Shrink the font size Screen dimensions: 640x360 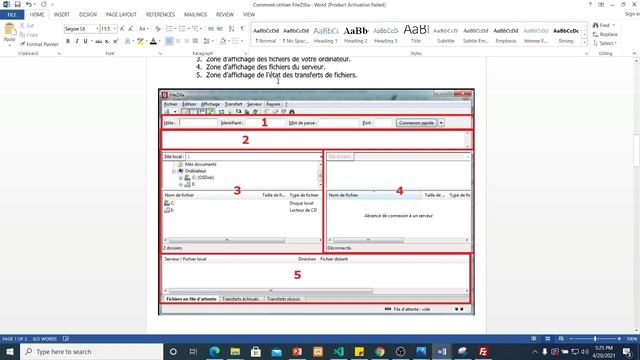pyautogui.click(x=130, y=29)
